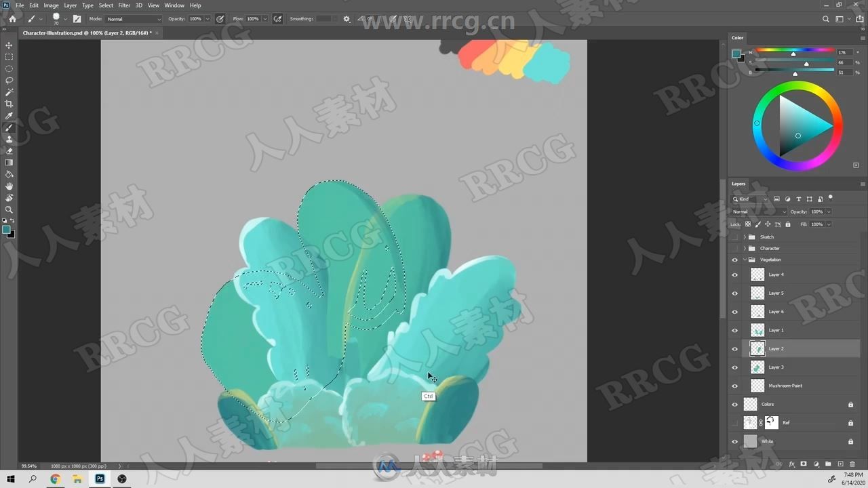Delete layer with trash icon
This screenshot has width=868, height=488.
pos(852,464)
